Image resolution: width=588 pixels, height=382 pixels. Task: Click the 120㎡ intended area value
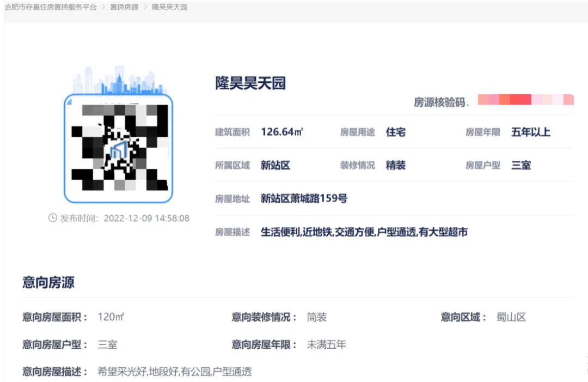(x=111, y=317)
